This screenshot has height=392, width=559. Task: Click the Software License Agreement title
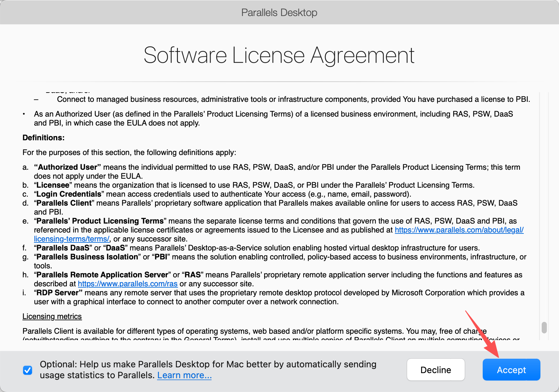(279, 55)
